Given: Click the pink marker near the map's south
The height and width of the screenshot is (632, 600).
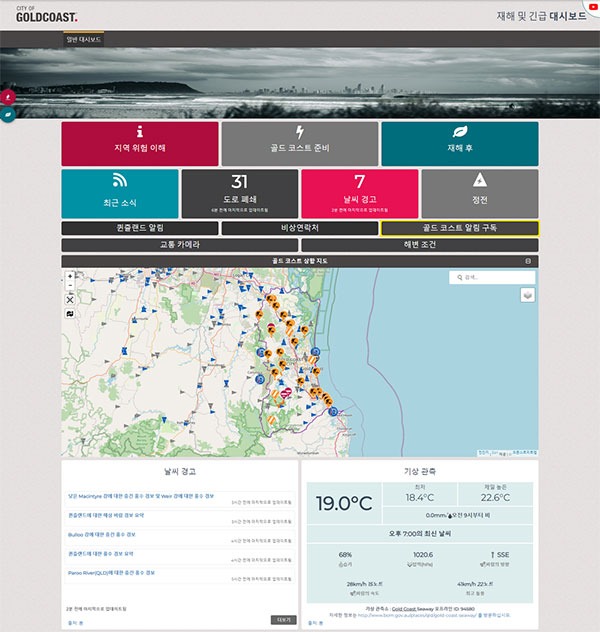Looking at the screenshot, I should click(287, 392).
